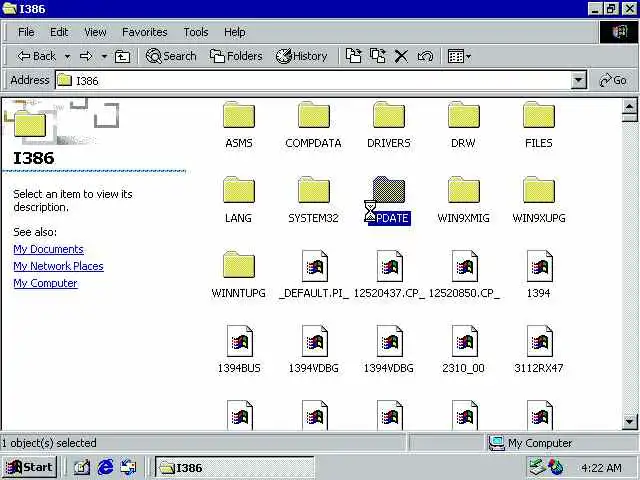The height and width of the screenshot is (480, 640).
Task: Click the Search toolbar button
Action: point(171,56)
